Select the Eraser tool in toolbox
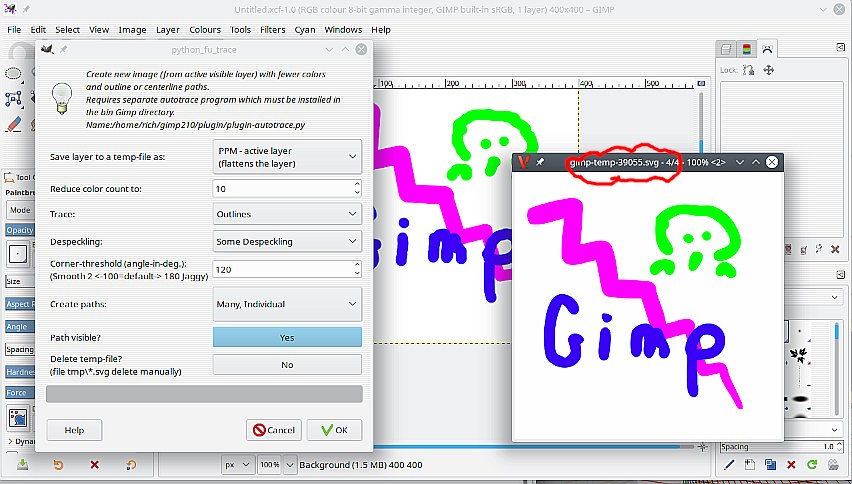Image resolution: width=852 pixels, height=484 pixels. pyautogui.click(x=14, y=124)
